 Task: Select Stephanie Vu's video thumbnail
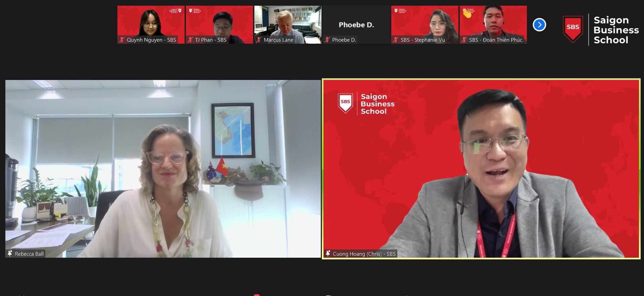pyautogui.click(x=425, y=22)
